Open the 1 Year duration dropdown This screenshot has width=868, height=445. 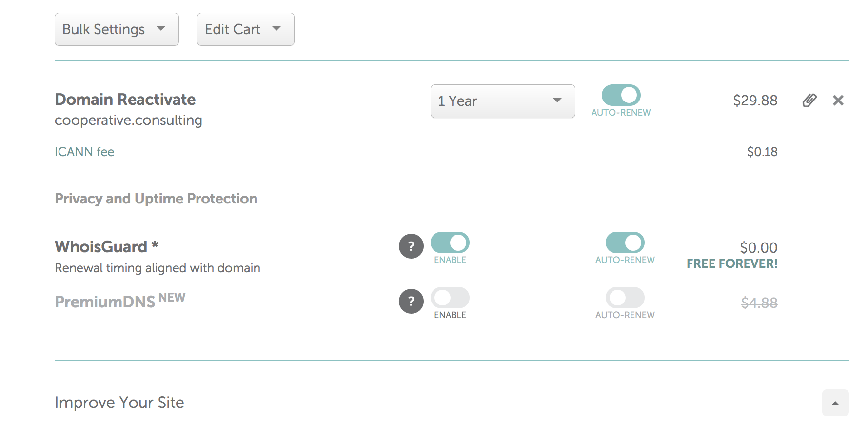click(503, 101)
